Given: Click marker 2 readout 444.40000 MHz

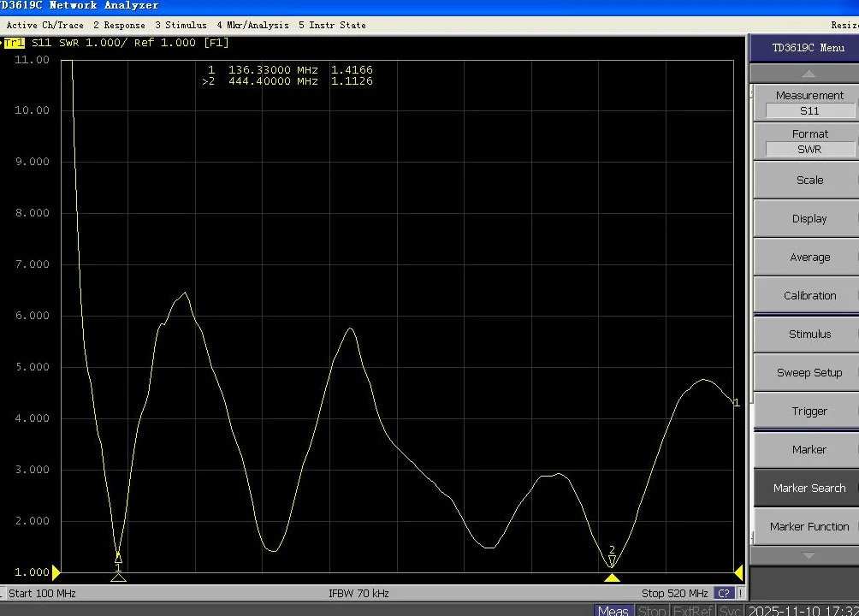Looking at the screenshot, I should pos(273,81).
